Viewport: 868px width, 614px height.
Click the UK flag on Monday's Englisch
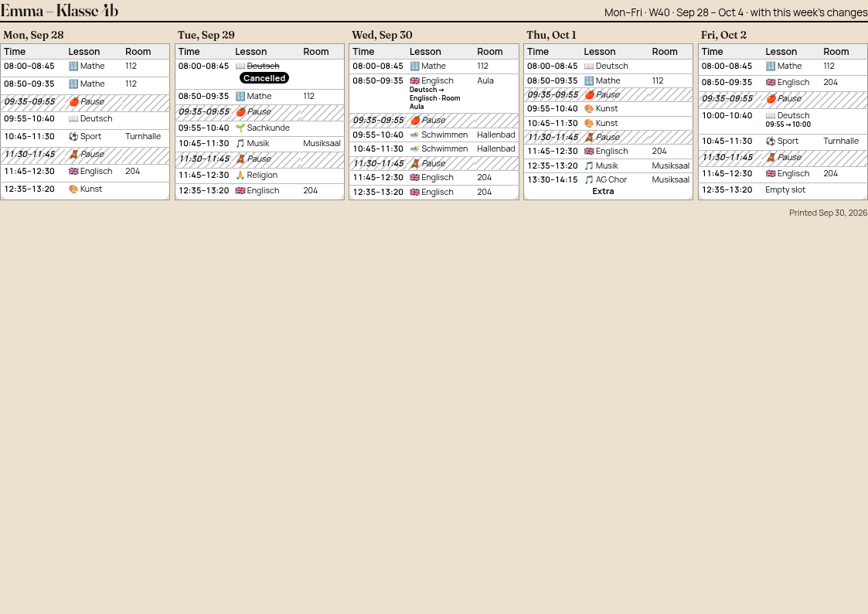click(73, 171)
